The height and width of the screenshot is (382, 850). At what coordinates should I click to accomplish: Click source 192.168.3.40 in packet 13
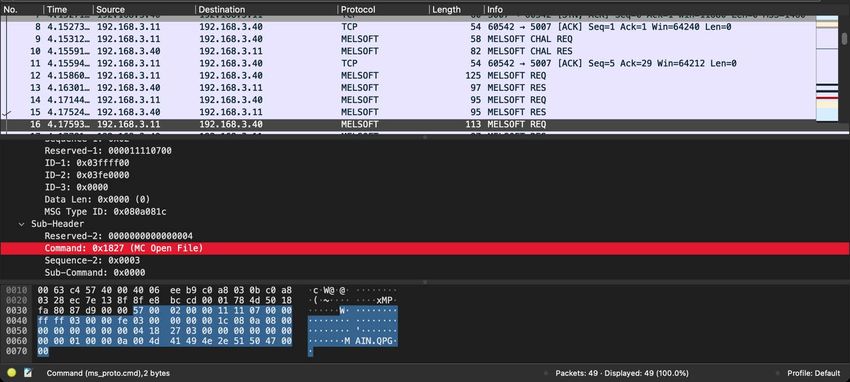coord(128,88)
